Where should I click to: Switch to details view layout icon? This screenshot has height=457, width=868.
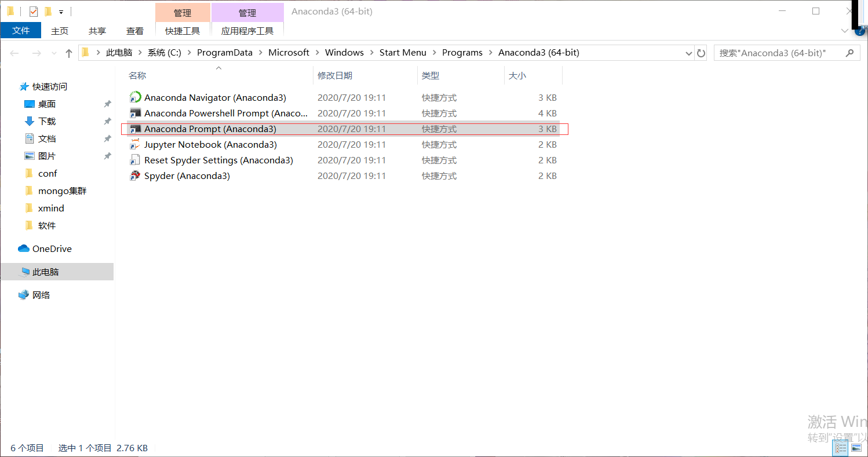click(x=841, y=448)
